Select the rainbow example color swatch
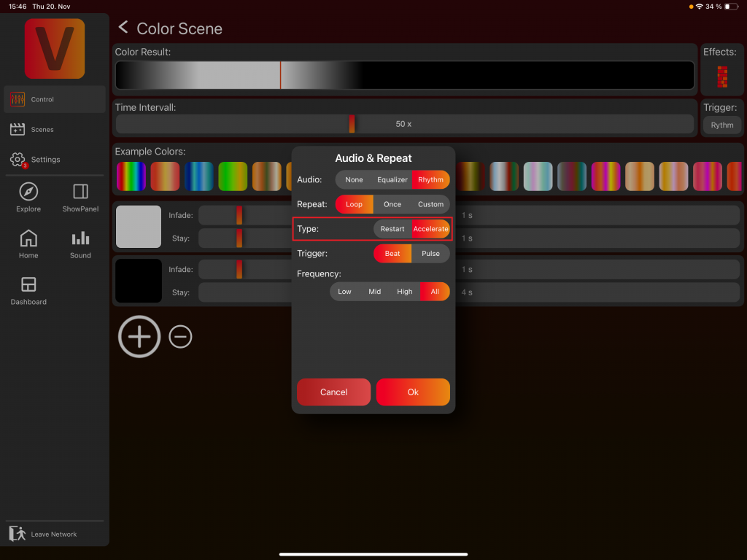Image resolution: width=747 pixels, height=560 pixels. 131,176
